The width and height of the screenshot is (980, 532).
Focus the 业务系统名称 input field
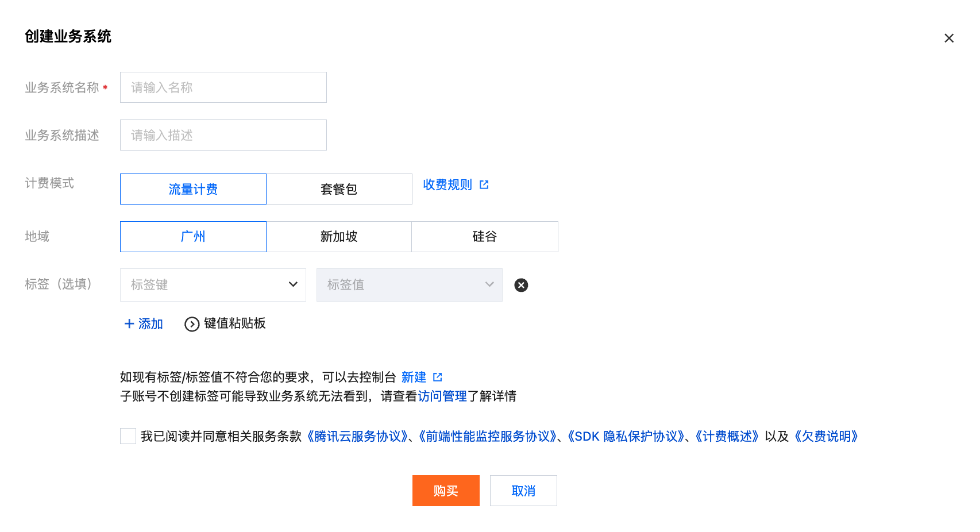(x=223, y=87)
